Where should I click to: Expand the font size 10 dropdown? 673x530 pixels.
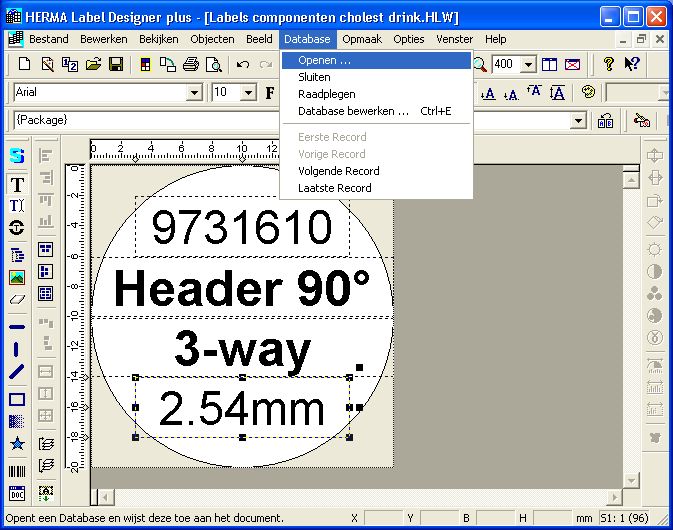coord(248,93)
